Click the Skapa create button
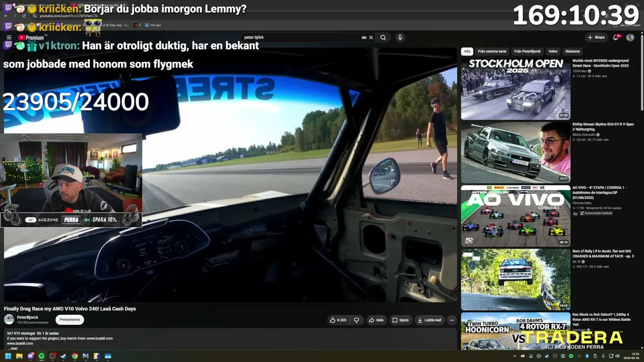This screenshot has height=362, width=644. coord(596,38)
